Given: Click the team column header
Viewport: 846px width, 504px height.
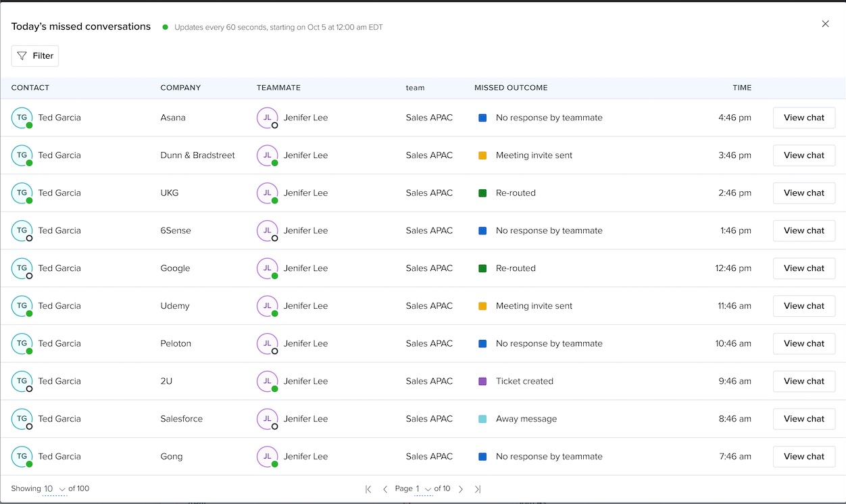Looking at the screenshot, I should coord(416,88).
